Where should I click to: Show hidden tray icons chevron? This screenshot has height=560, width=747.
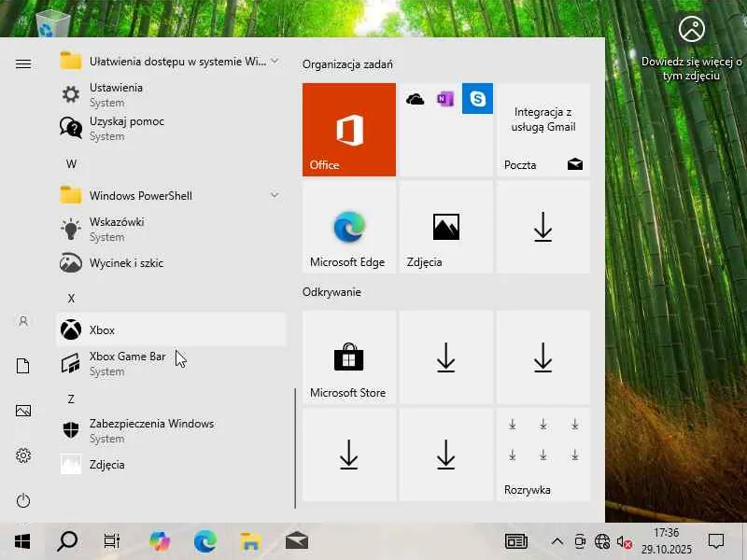pos(557,541)
